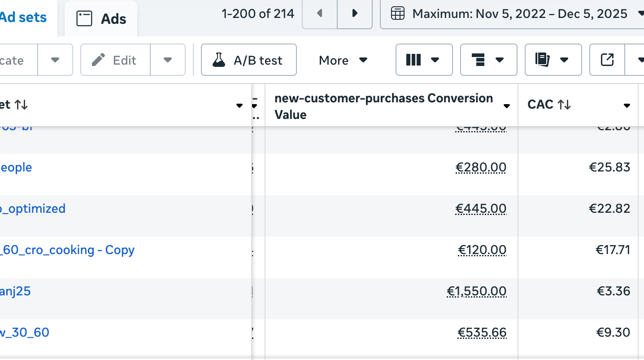Open the breakdown selector
Viewport: 644px width, 360px height.
488,60
